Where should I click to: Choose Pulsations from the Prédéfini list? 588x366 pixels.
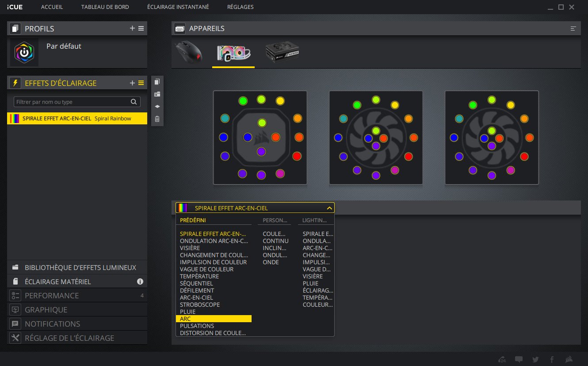tap(197, 326)
